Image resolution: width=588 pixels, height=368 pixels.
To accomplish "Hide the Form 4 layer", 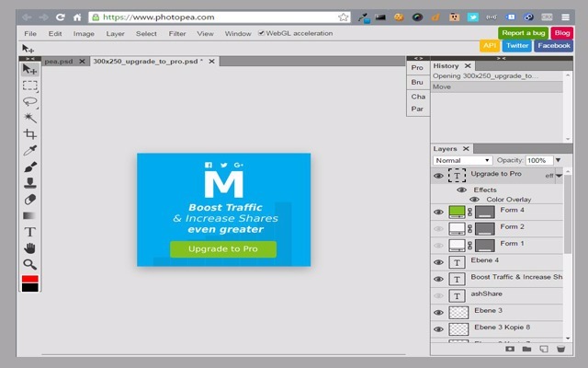I will [x=438, y=212].
